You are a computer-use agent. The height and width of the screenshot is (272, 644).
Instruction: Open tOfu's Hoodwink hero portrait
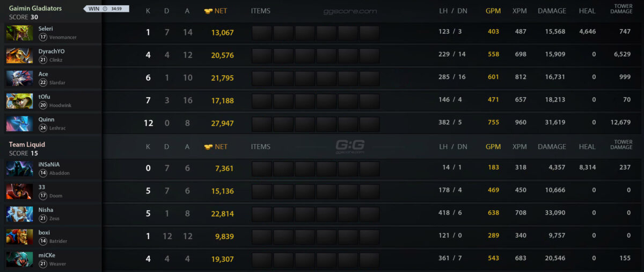(19, 101)
